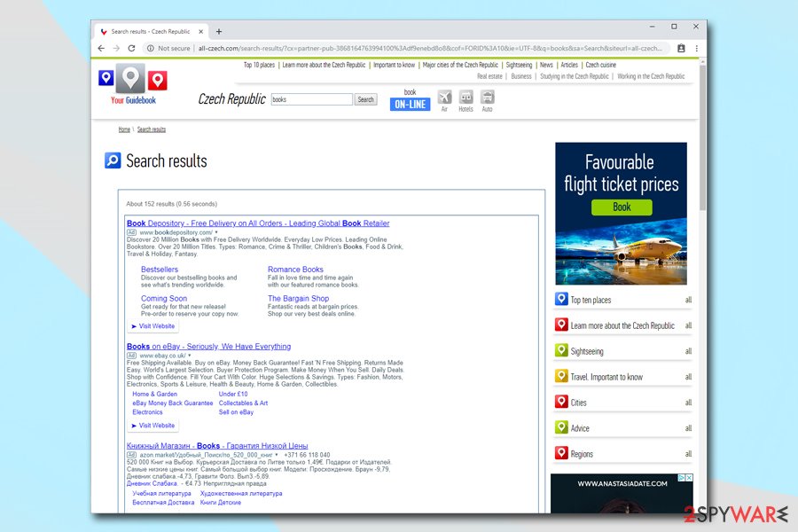Screen dimensions: 798x532
Task: Select the Hotels booking icon
Action: [x=465, y=97]
